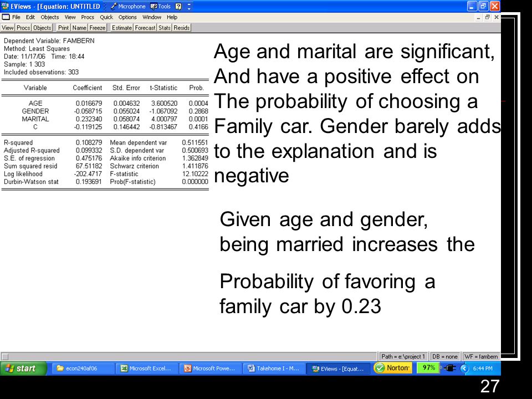This screenshot has width=532, height=399.
Task: Open the Window menu
Action: coord(152,17)
